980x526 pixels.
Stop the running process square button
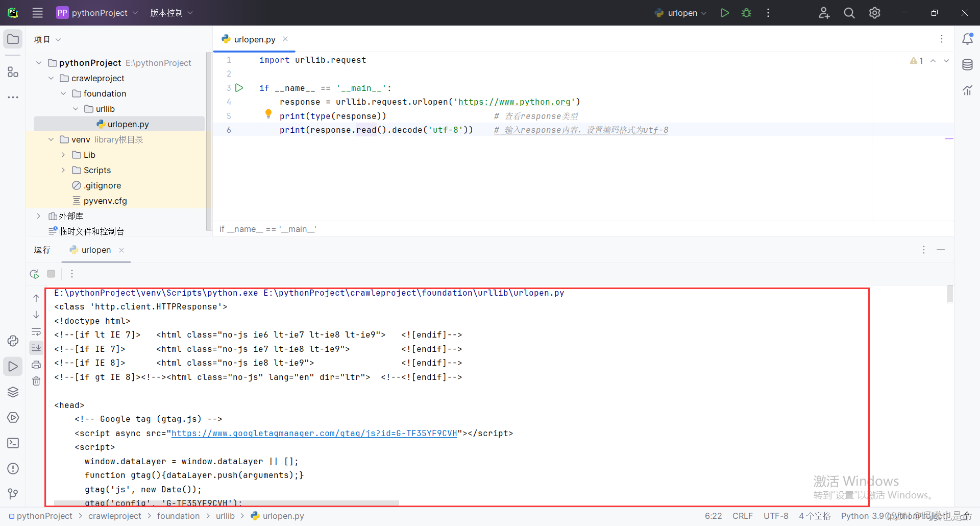51,274
